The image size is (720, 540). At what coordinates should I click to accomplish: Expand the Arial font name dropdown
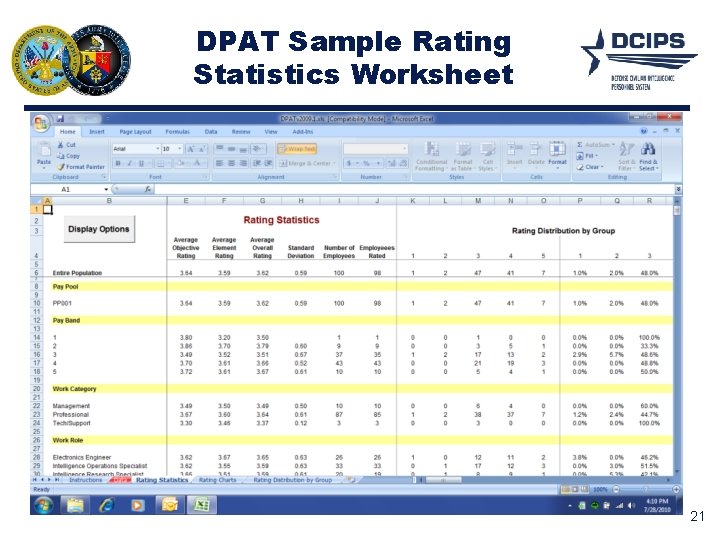pos(158,149)
